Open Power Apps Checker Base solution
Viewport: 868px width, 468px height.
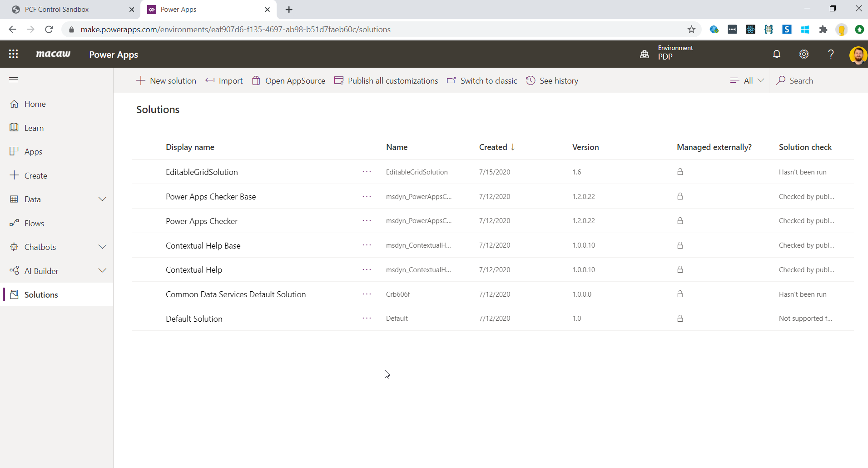[x=211, y=197]
